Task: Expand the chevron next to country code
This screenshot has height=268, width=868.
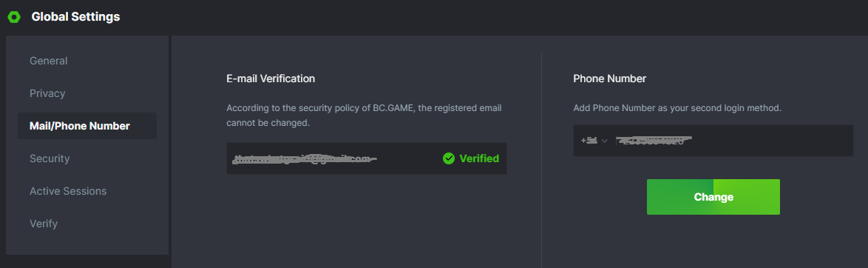Action: (605, 141)
